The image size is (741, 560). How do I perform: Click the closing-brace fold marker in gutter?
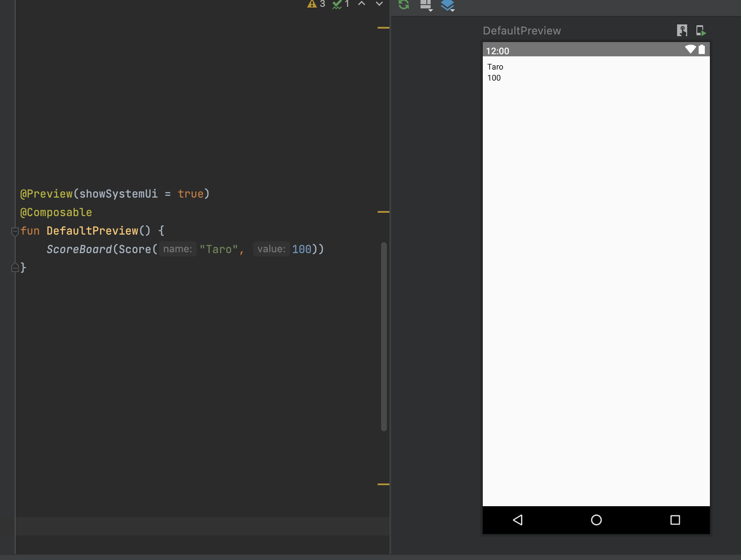(15, 267)
